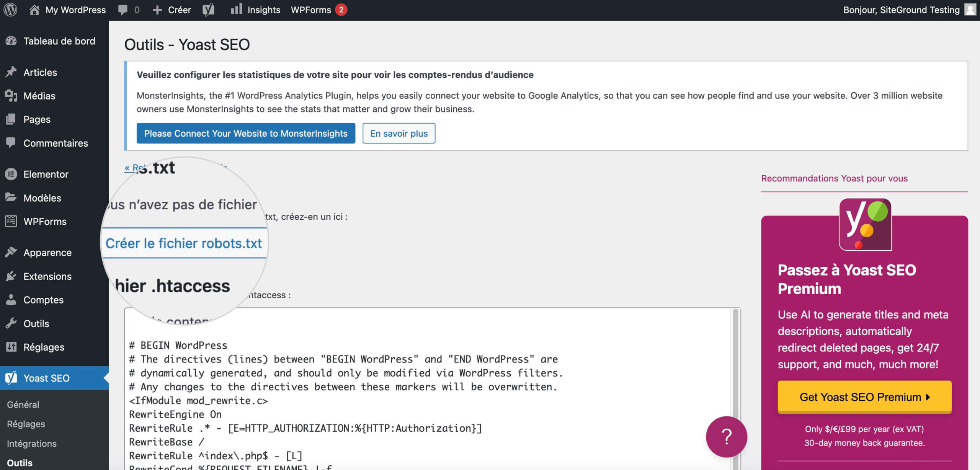Click the En savoir plus button

(x=399, y=133)
